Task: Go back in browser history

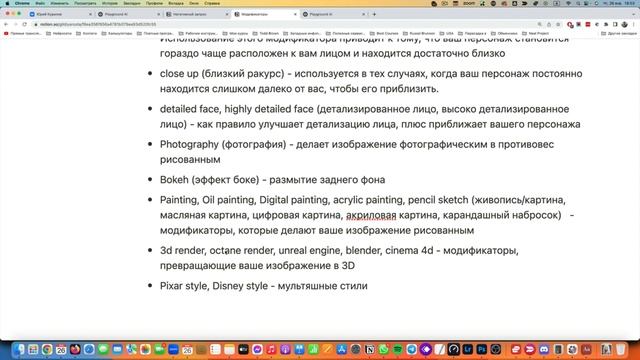Action: (x=6, y=24)
